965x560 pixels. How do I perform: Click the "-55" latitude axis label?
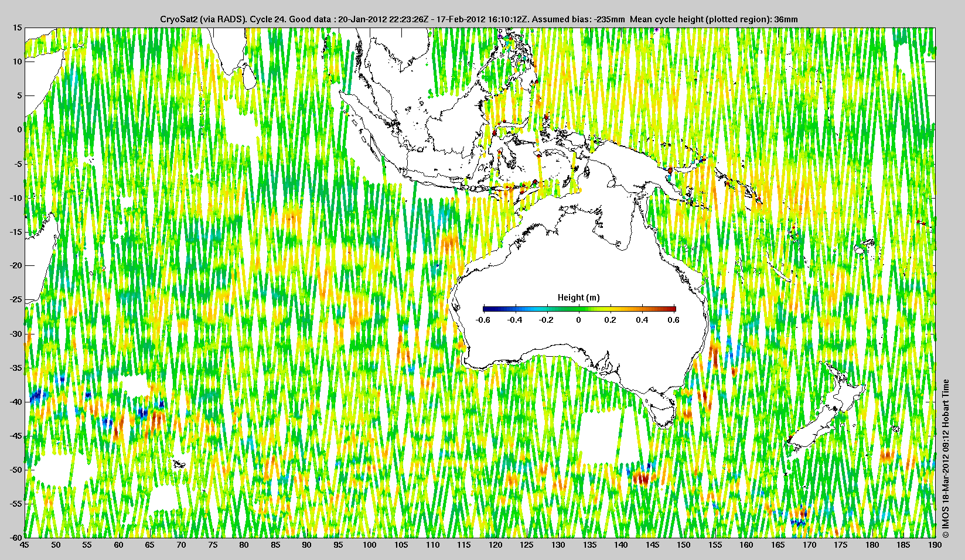[x=16, y=504]
